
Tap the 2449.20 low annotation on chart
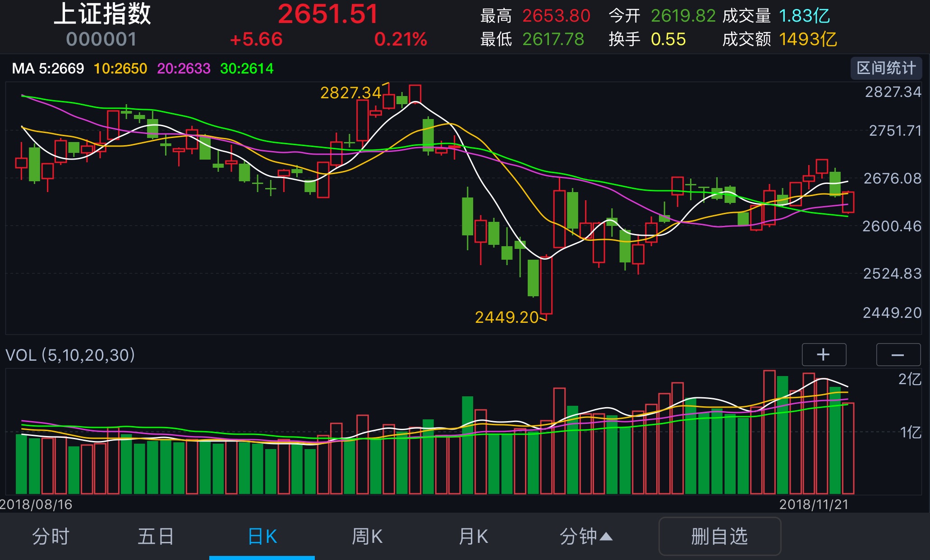tap(507, 317)
